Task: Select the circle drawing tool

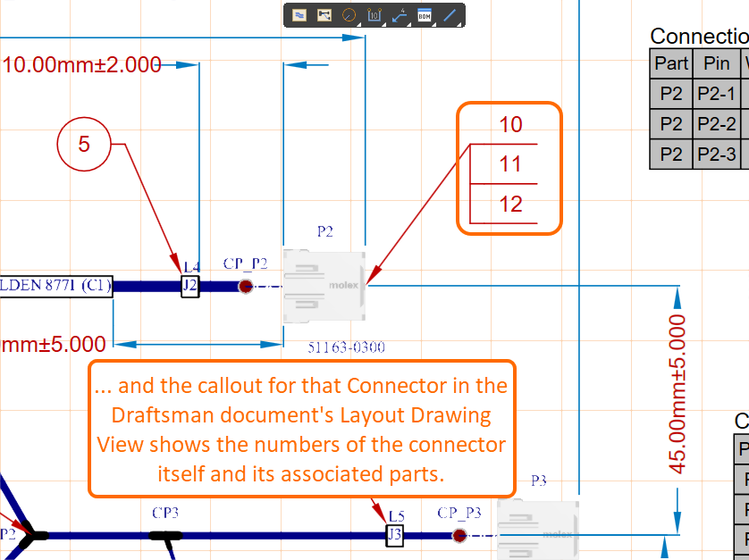Action: click(x=349, y=15)
